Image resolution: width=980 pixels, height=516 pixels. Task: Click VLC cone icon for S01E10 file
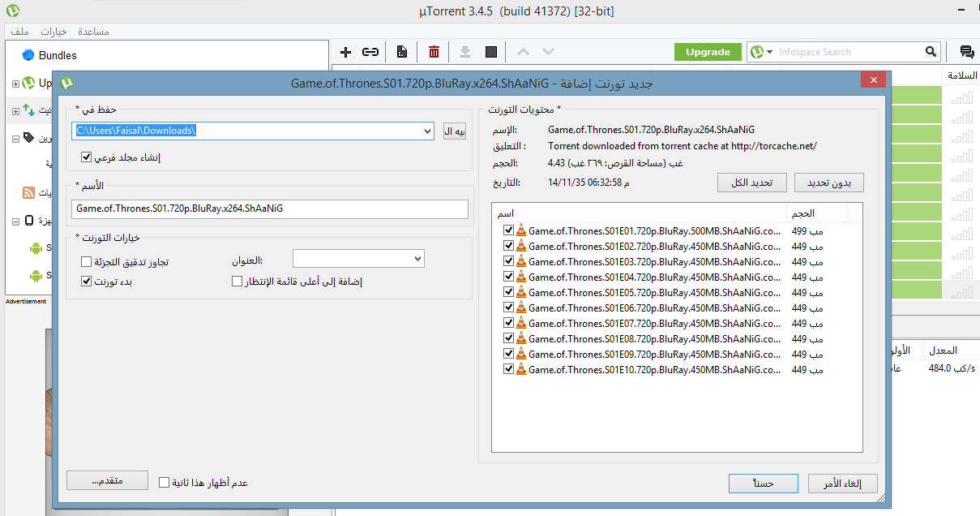pos(521,369)
